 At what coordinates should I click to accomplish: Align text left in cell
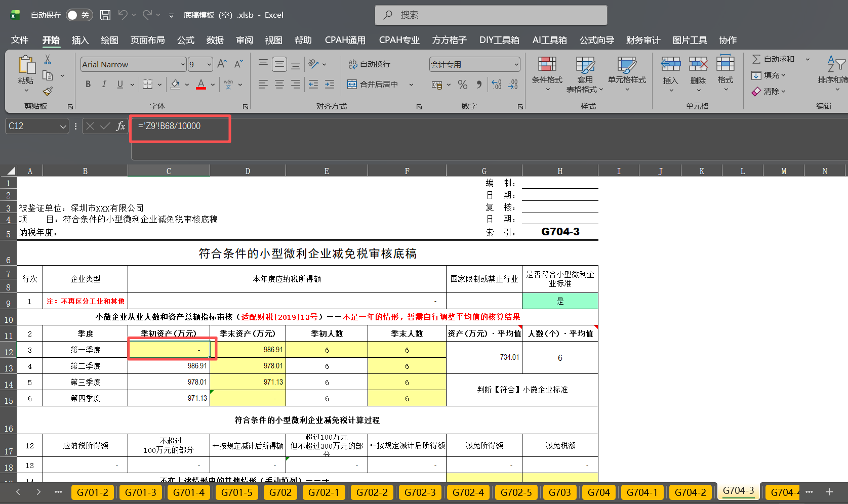coord(263,84)
